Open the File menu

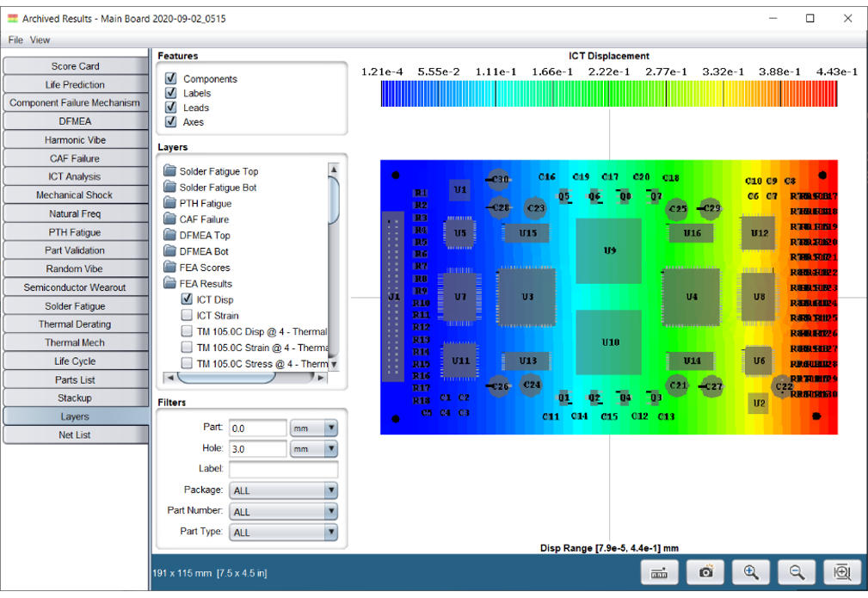[x=15, y=40]
